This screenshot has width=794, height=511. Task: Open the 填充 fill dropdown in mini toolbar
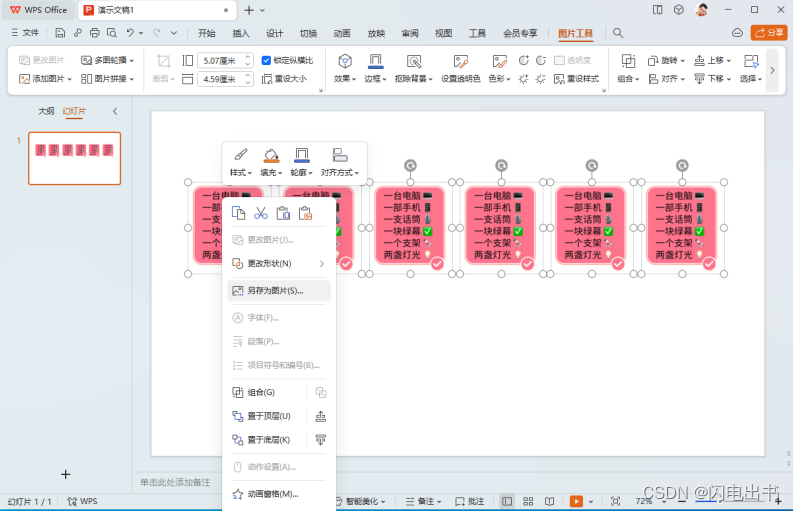pos(271,162)
